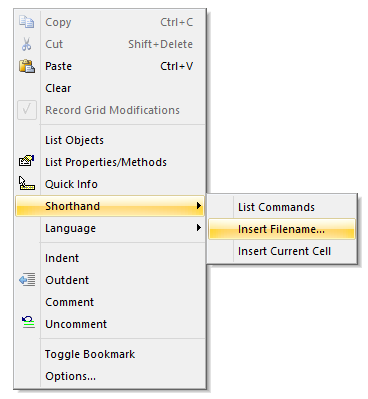Expand the Shorthand submenu arrow
Screen dimensions: 368x399
[x=199, y=206]
